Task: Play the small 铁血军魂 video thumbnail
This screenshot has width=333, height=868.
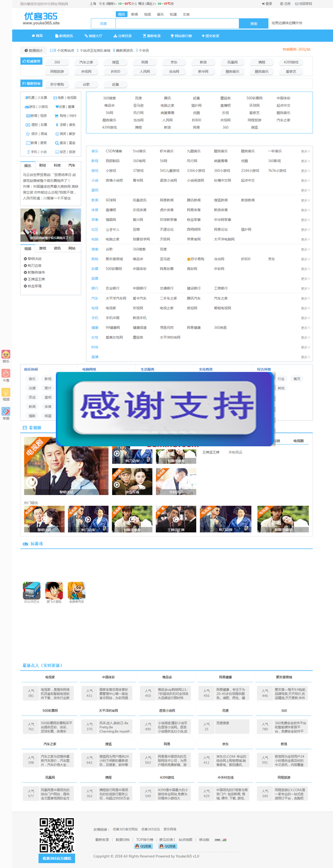Action: point(132,482)
